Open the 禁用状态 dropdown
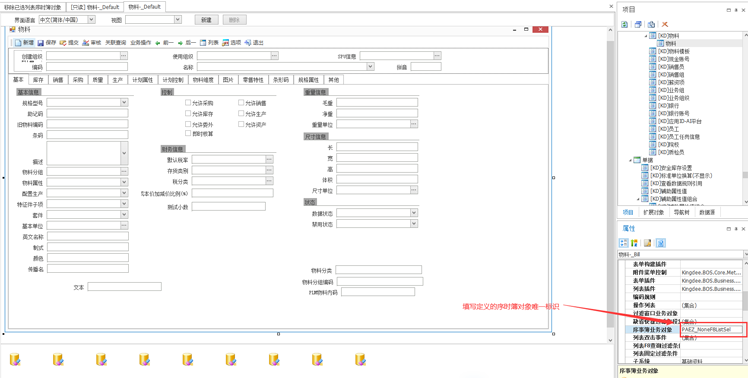 click(x=414, y=223)
